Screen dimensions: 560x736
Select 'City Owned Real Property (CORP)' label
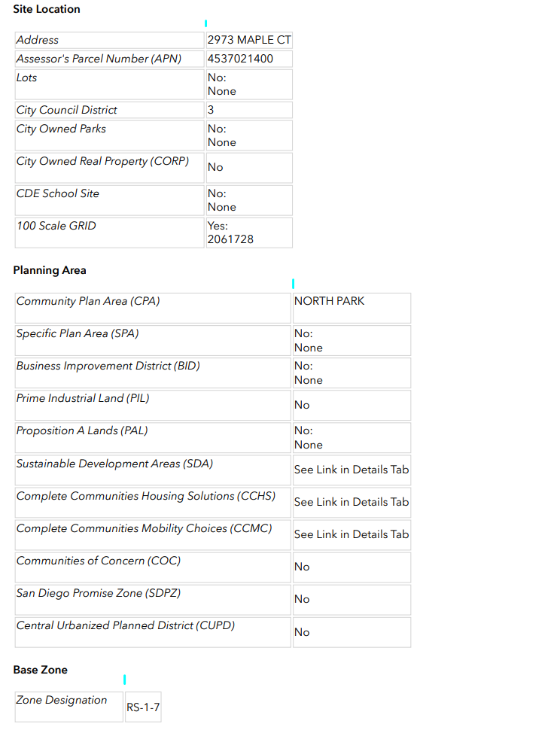(x=103, y=161)
